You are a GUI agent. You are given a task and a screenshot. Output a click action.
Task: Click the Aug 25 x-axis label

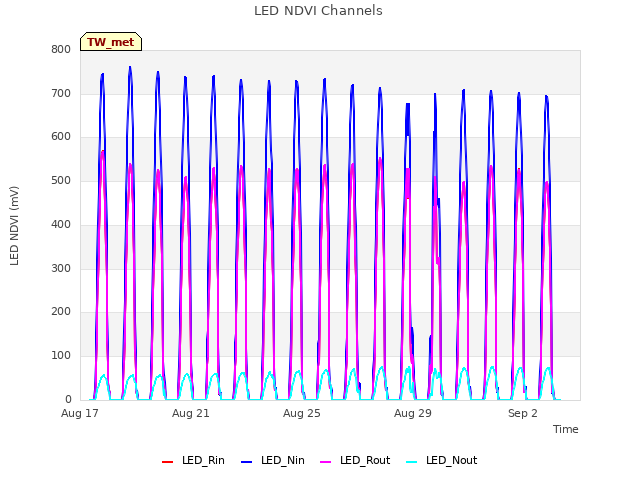[x=302, y=413]
